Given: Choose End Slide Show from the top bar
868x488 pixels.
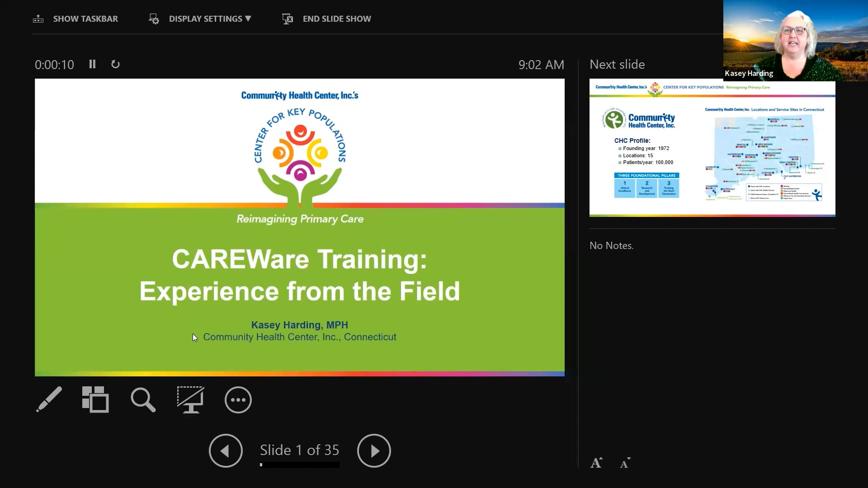Looking at the screenshot, I should tap(337, 19).
